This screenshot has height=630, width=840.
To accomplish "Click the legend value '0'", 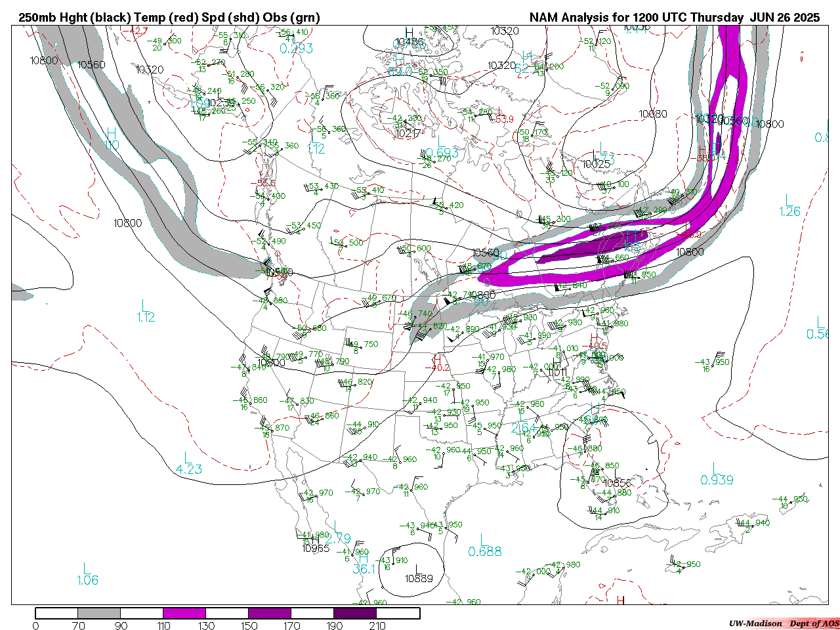I will (x=35, y=625).
